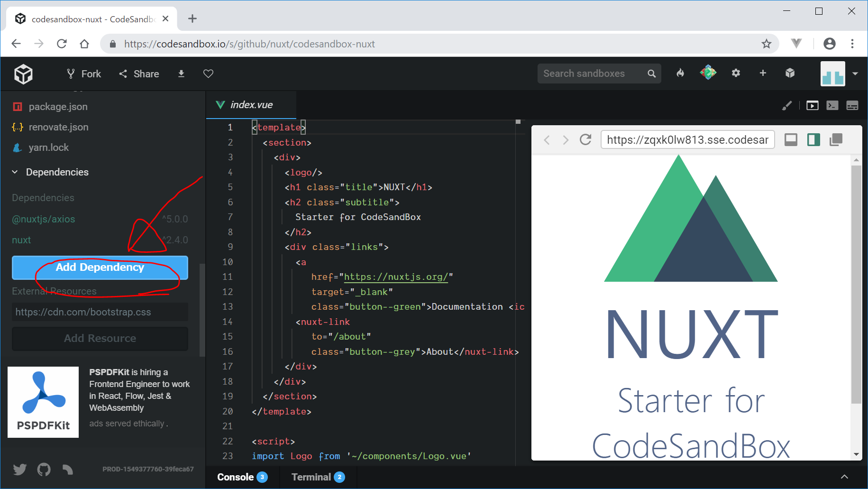Open the package.json file
Screen dimensions: 868x489
[58, 107]
